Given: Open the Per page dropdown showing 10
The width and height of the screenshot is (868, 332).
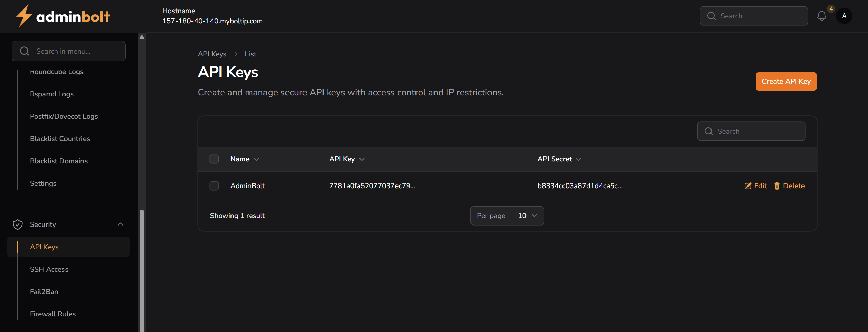Looking at the screenshot, I should (x=527, y=215).
